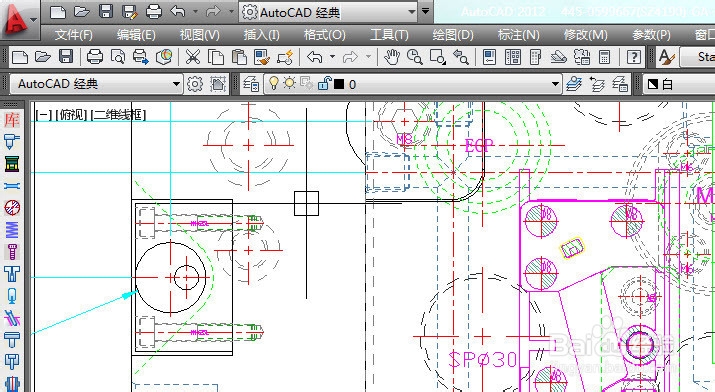The image size is (715, 392).
Task: Click the [俯视] view label
Action: 71,115
